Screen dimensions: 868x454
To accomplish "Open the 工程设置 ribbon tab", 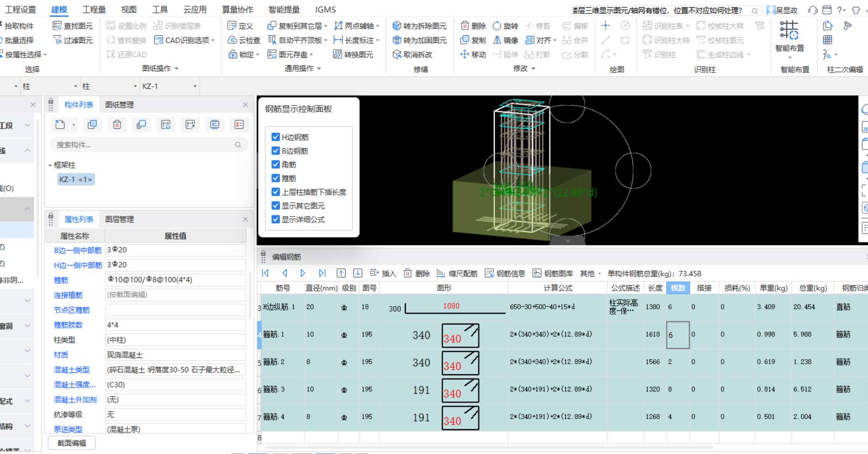I will pyautogui.click(x=21, y=10).
